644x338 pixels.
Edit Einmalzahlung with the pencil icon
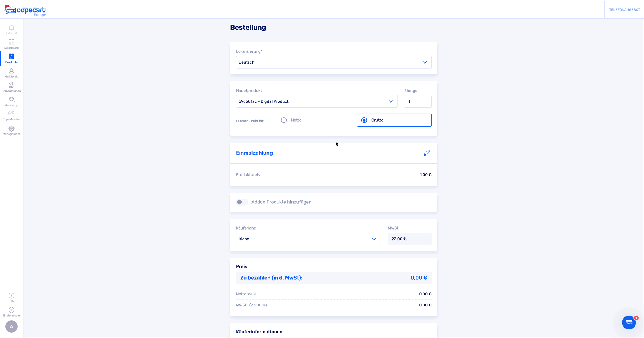tap(427, 153)
